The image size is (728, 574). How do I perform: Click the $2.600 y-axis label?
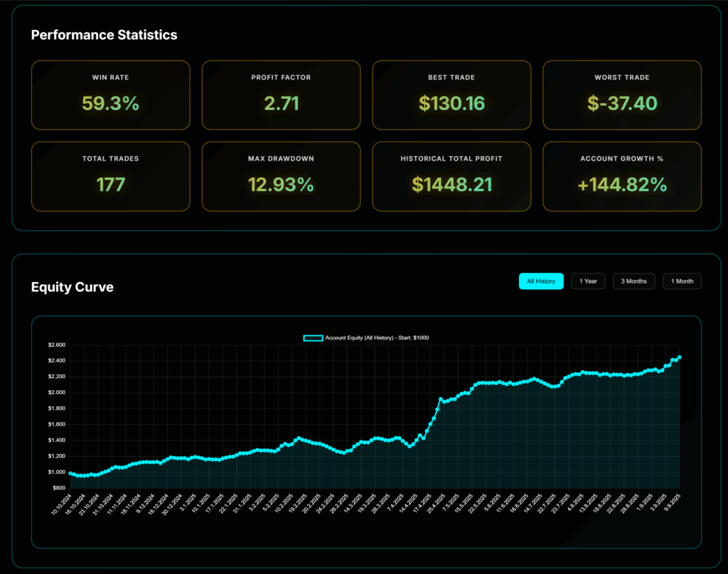coord(55,345)
